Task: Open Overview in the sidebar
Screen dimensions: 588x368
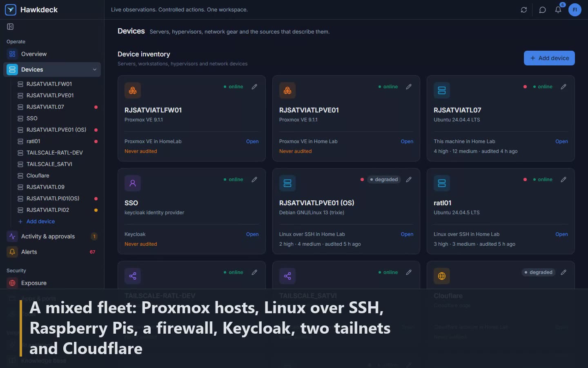Action: (52, 54)
